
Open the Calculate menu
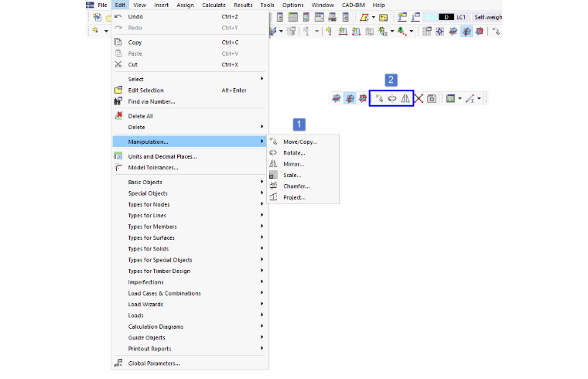point(214,5)
